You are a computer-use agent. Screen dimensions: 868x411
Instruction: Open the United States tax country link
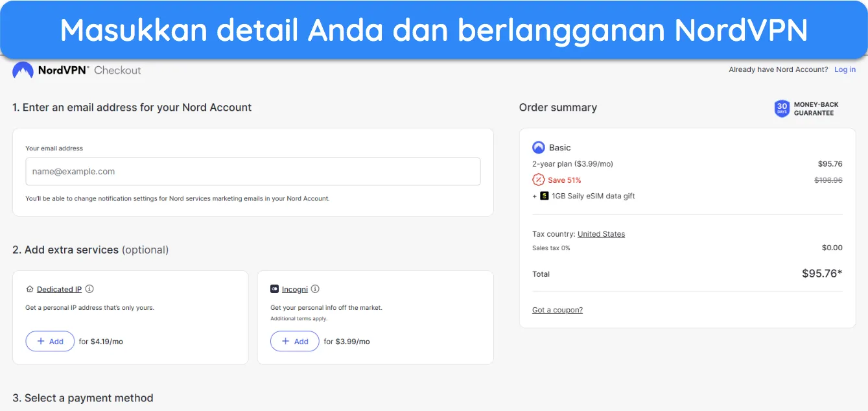pyautogui.click(x=602, y=234)
